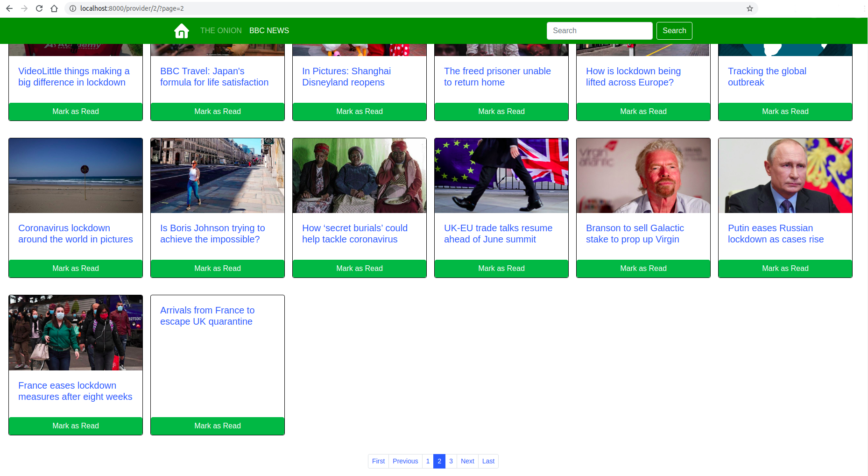
Task: Mark 'secret burials' article as read
Action: point(360,269)
